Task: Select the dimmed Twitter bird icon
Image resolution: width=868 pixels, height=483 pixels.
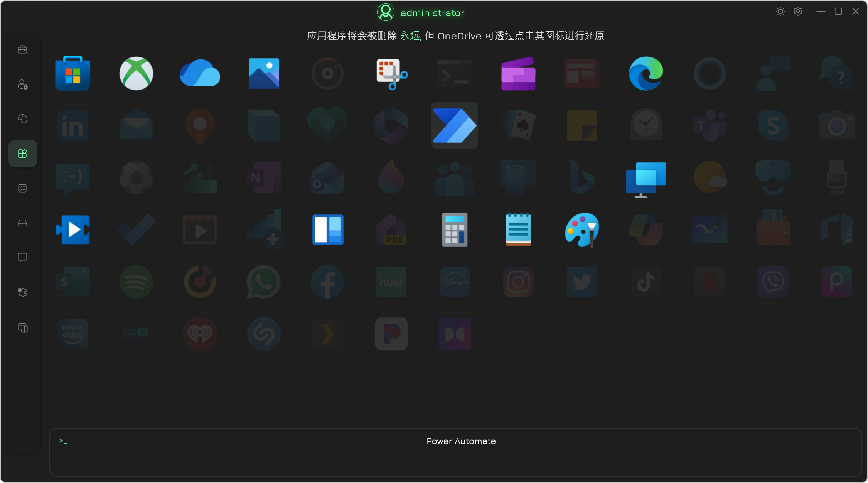Action: coord(582,282)
